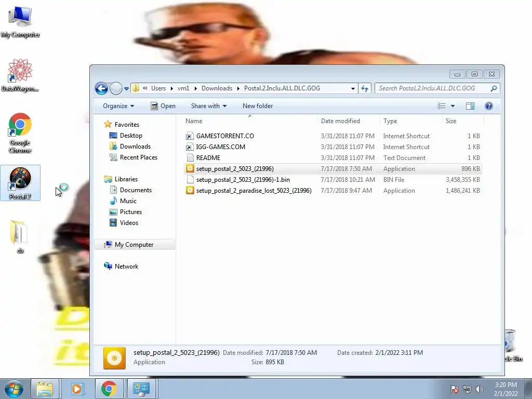
Task: Select My Computer in the navigation pane
Action: [134, 245]
